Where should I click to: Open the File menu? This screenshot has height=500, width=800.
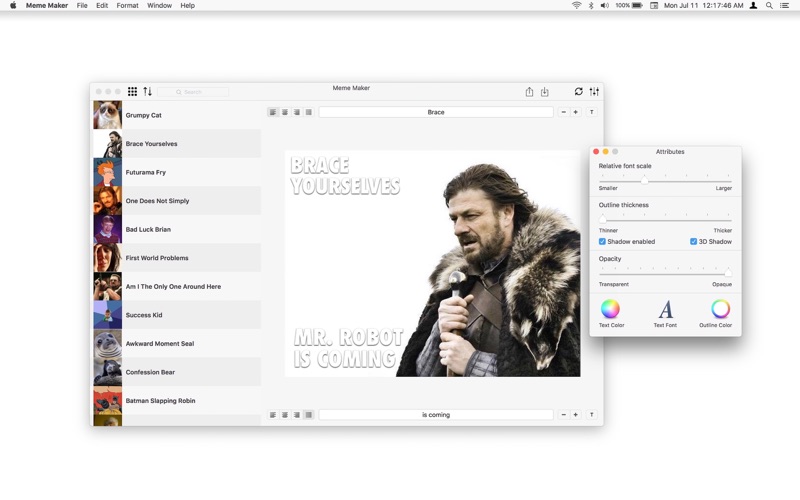pos(82,6)
